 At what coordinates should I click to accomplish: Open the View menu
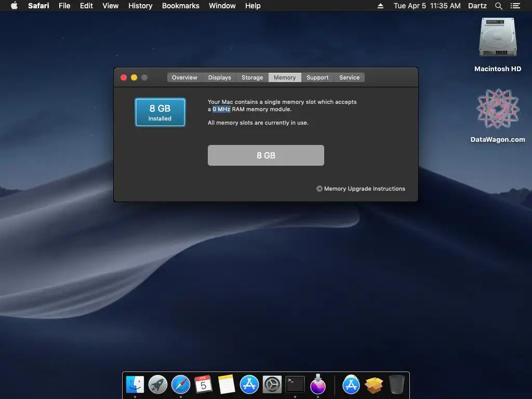(x=111, y=6)
